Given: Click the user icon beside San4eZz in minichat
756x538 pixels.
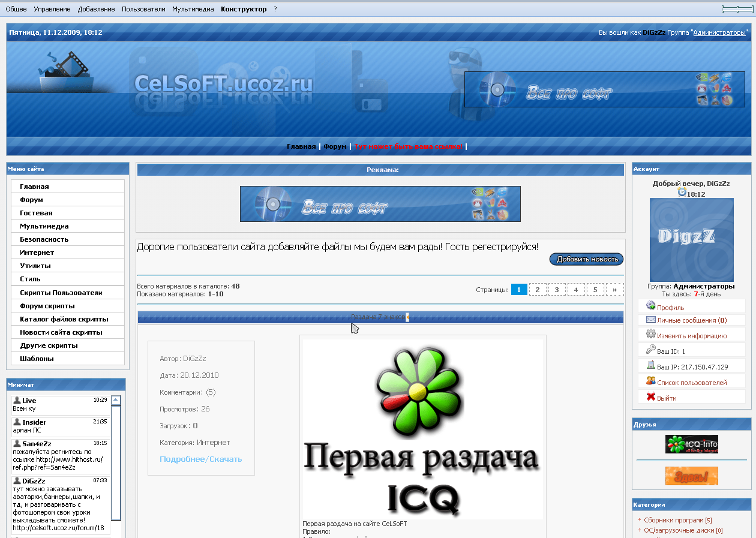Looking at the screenshot, I should tap(17, 443).
